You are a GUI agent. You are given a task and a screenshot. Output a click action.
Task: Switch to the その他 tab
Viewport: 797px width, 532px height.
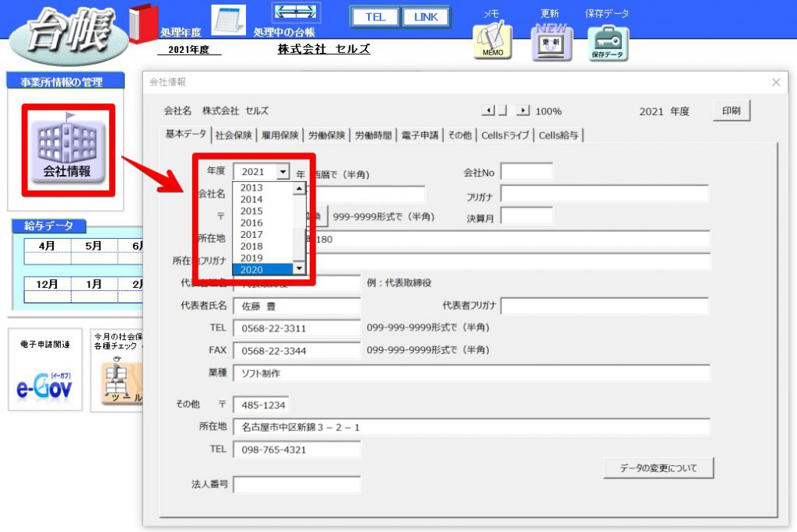tap(459, 135)
